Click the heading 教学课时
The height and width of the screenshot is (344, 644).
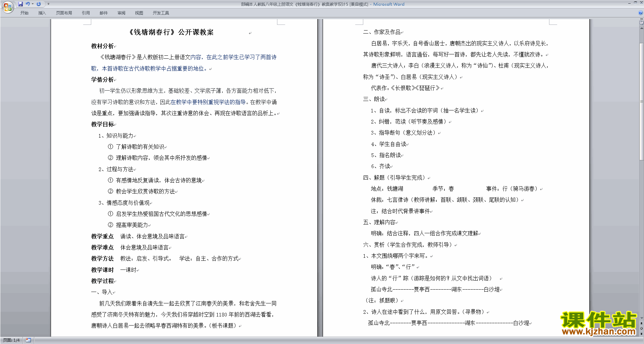tap(103, 270)
